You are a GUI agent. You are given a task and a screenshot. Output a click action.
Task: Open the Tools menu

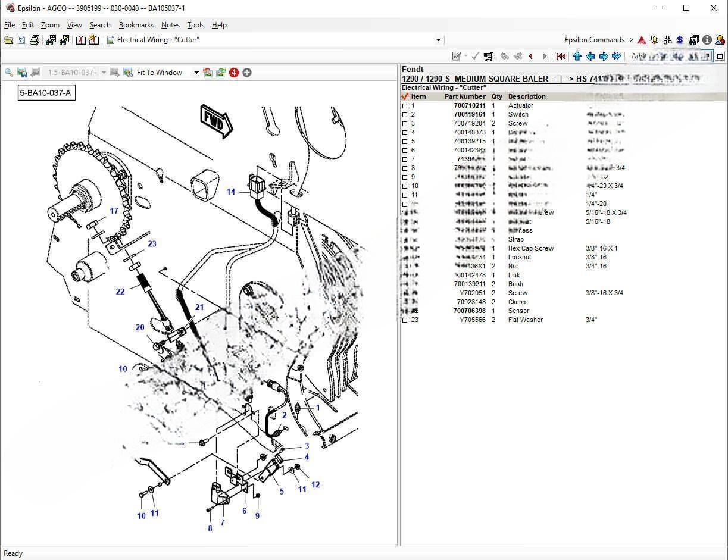coord(195,25)
